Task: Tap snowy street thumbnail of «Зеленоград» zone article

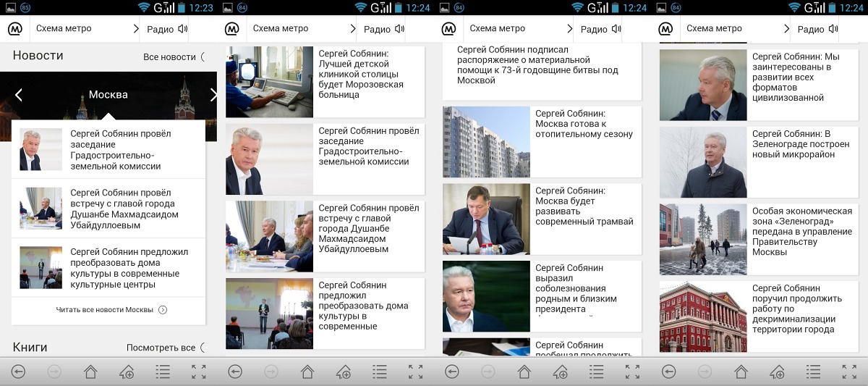Action: 703,239
